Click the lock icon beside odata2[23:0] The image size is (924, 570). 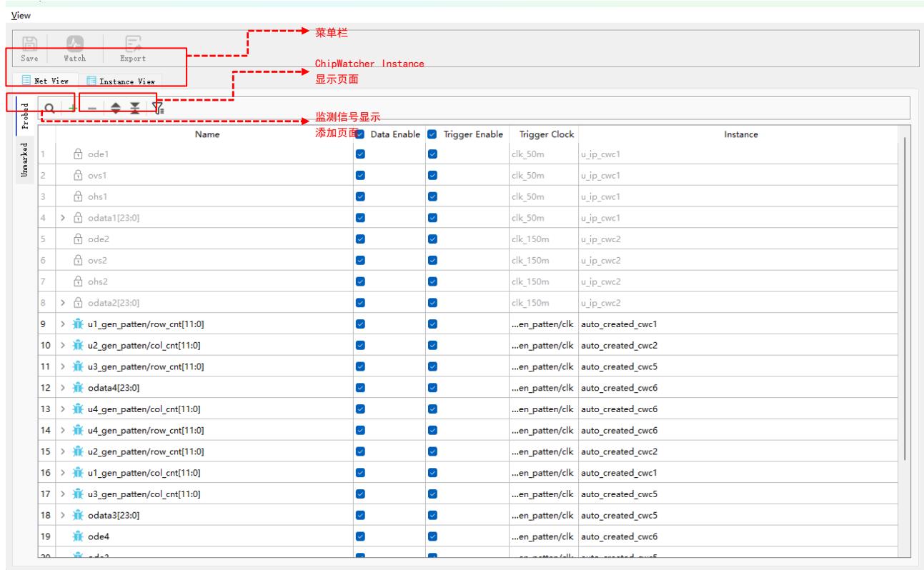pos(79,302)
